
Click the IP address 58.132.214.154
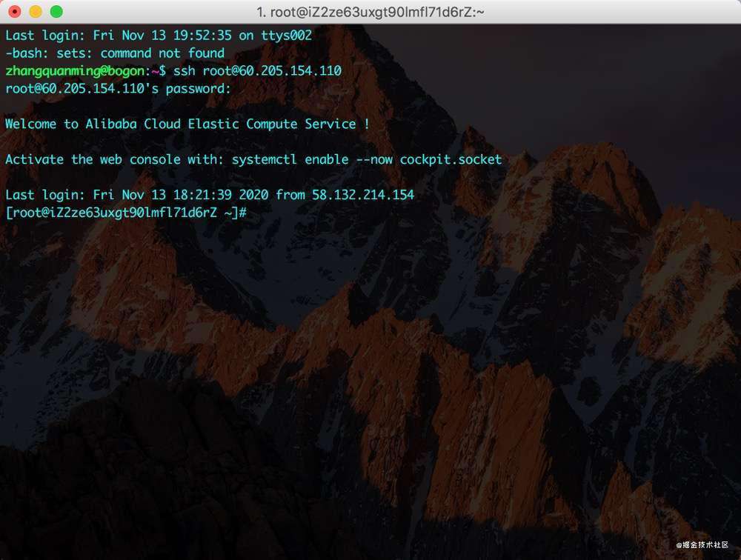[x=363, y=195]
